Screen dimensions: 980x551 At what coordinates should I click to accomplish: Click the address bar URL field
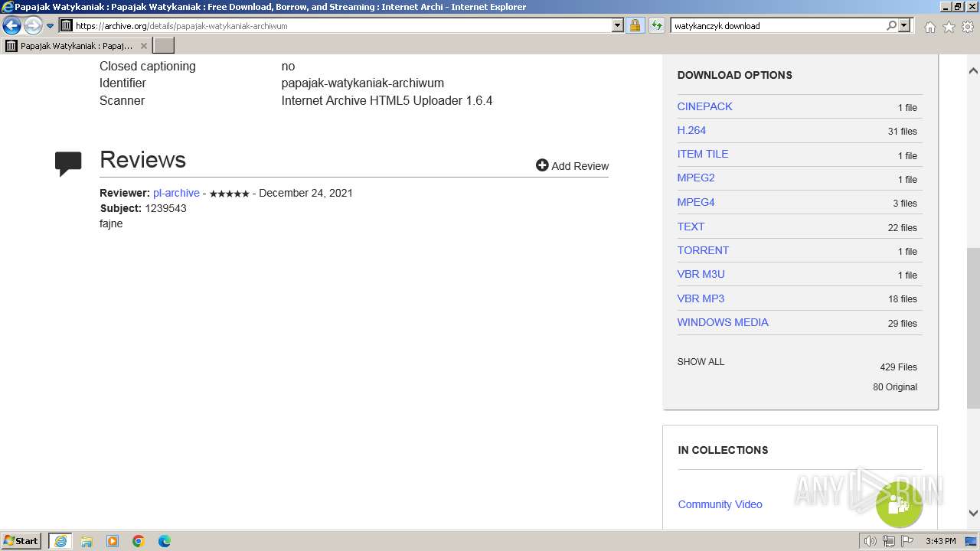[x=342, y=25]
